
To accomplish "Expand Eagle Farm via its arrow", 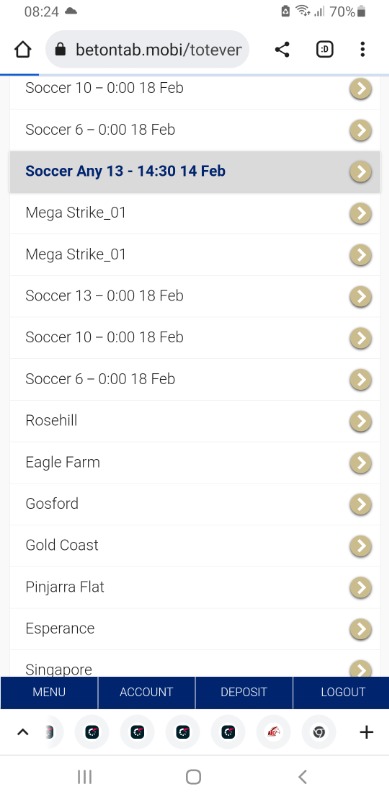I will (x=360, y=462).
